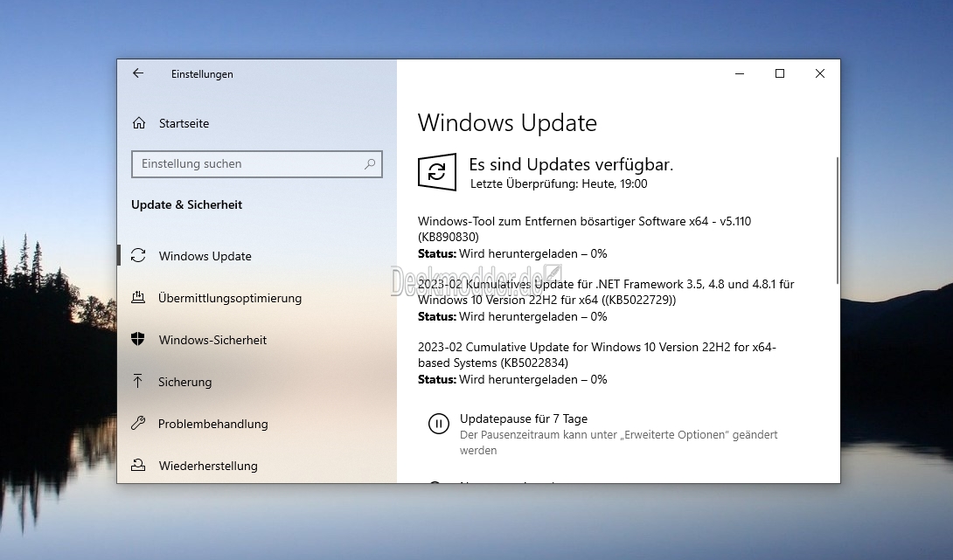Click the Problembehandlung wrench icon
This screenshot has width=953, height=560.
pyautogui.click(x=138, y=424)
